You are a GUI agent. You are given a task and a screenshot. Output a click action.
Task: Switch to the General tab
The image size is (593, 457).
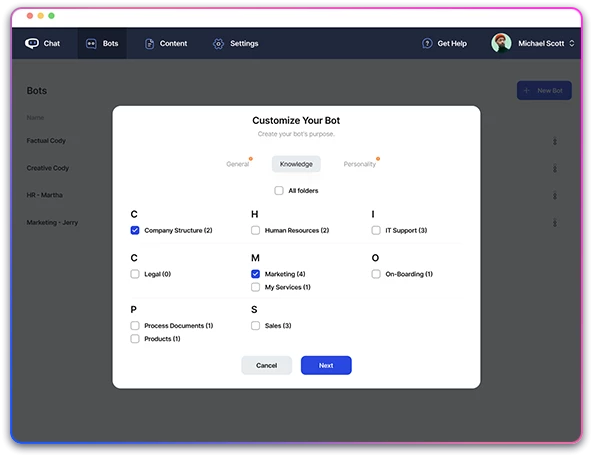[x=238, y=164]
